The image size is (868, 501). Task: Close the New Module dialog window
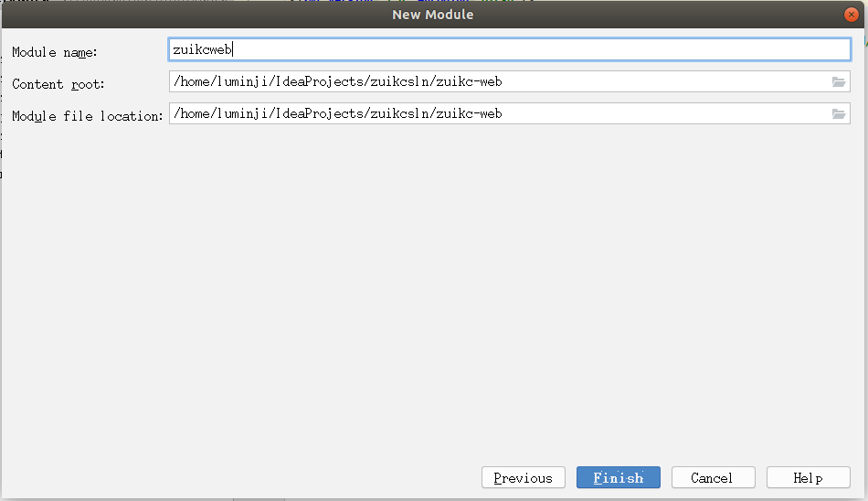[852, 14]
